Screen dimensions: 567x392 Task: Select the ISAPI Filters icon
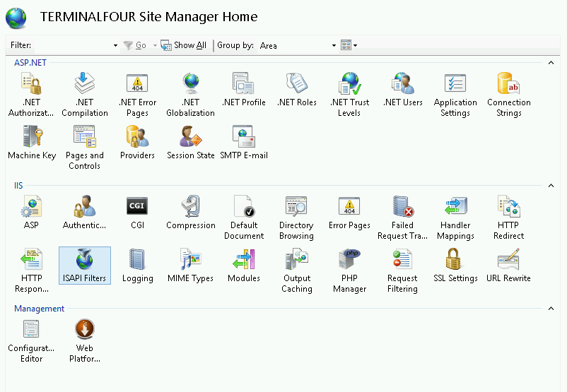[85, 265]
